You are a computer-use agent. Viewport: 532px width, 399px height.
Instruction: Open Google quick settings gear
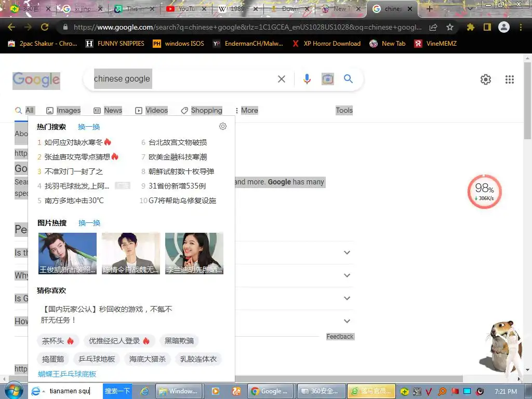486,79
